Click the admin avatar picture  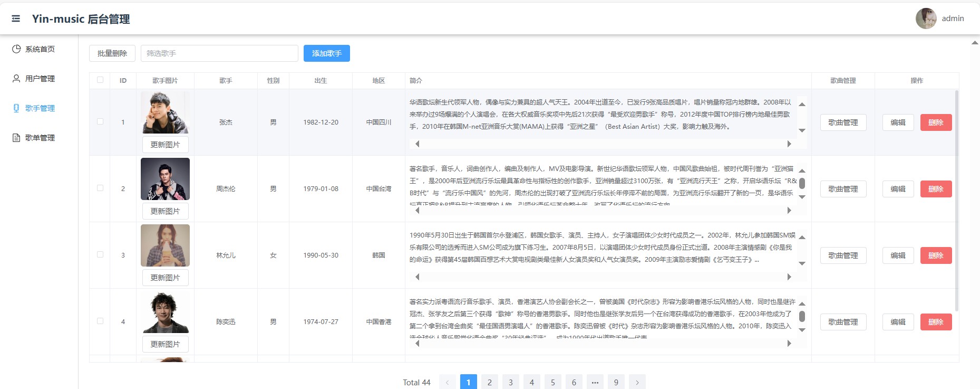point(926,18)
